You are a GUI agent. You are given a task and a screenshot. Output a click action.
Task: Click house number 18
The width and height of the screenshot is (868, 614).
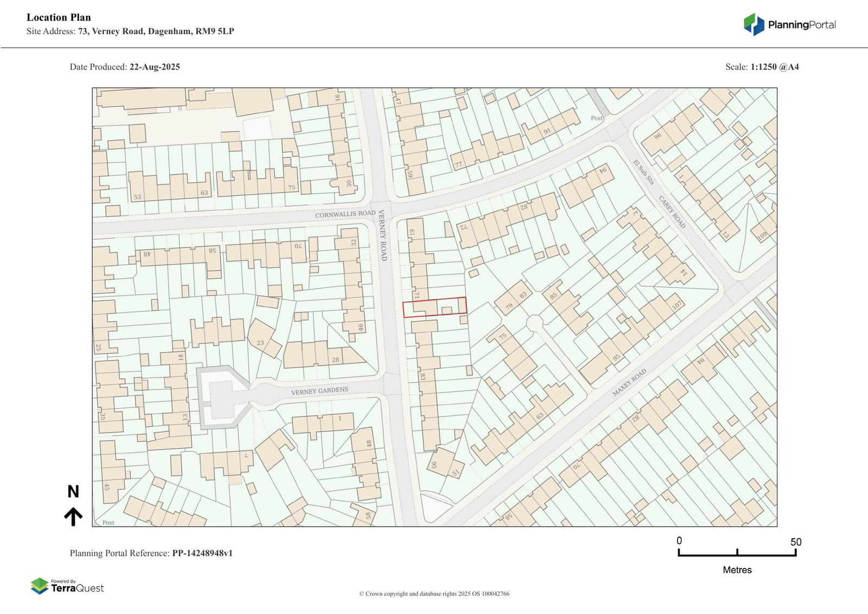tap(181, 357)
